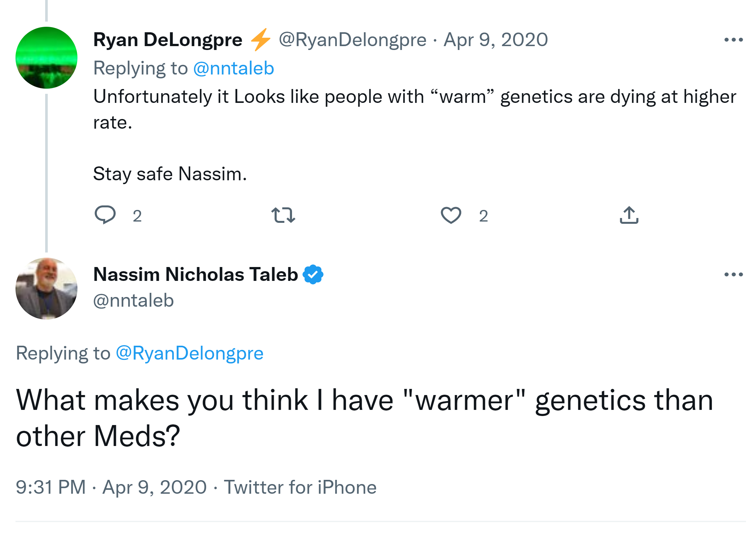Click the share icon under Ryan's tweet

click(x=629, y=215)
